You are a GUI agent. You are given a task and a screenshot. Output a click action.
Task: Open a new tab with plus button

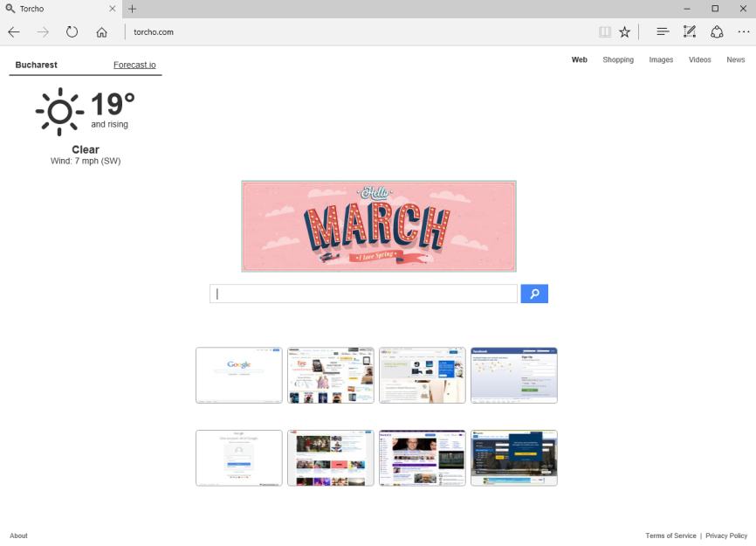(x=132, y=9)
